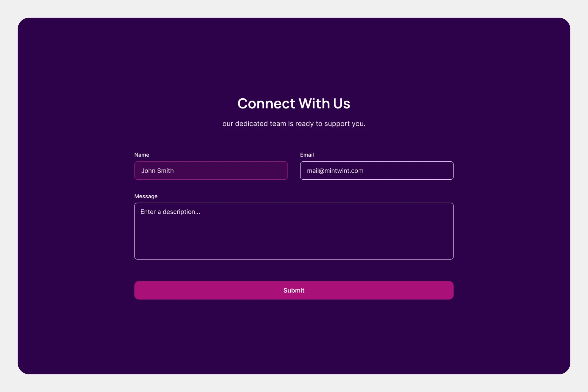Click the word "With" in the heading
The height and width of the screenshot is (392, 588).
tap(314, 104)
